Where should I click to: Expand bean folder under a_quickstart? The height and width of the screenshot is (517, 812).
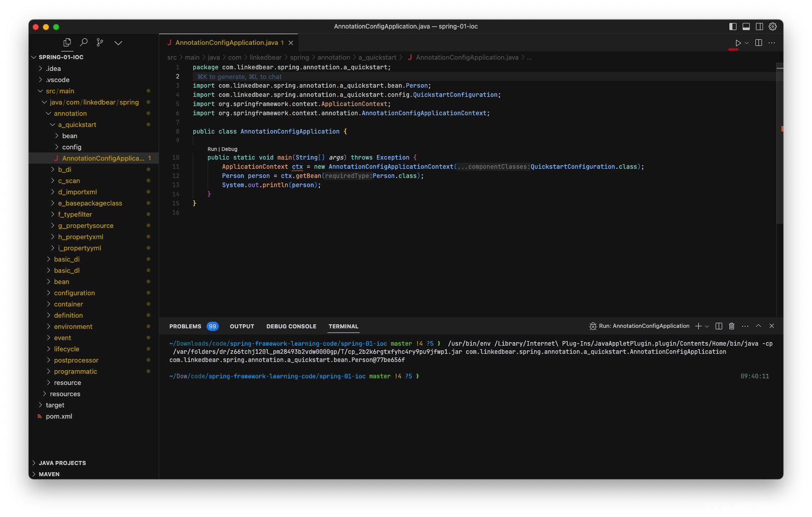tap(93, 136)
